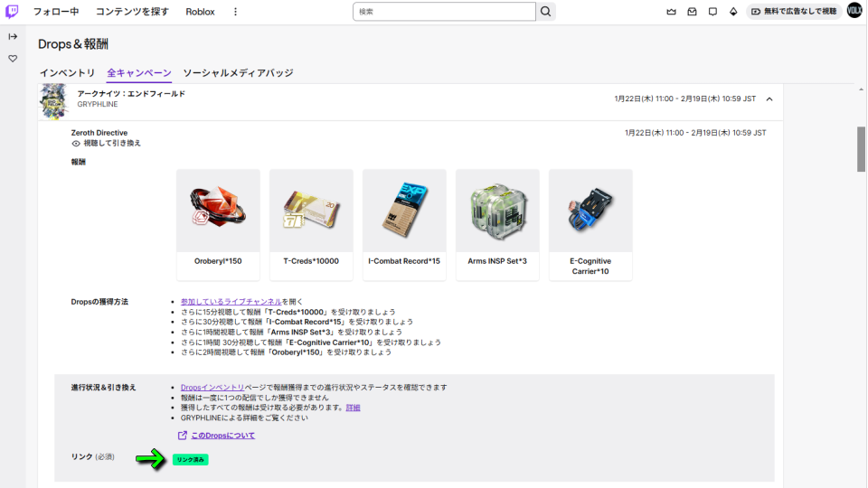
Task: Open Prime loot crown icon
Action: [671, 12]
